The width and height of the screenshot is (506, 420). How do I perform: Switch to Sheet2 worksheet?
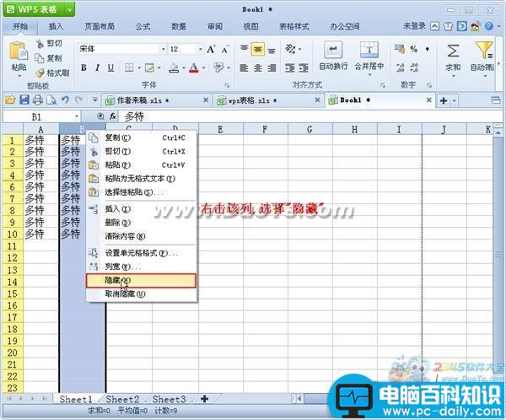122,400
